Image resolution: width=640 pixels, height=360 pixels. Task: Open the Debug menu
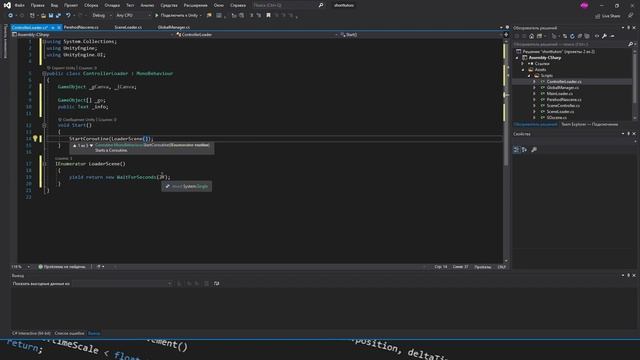(112, 5)
